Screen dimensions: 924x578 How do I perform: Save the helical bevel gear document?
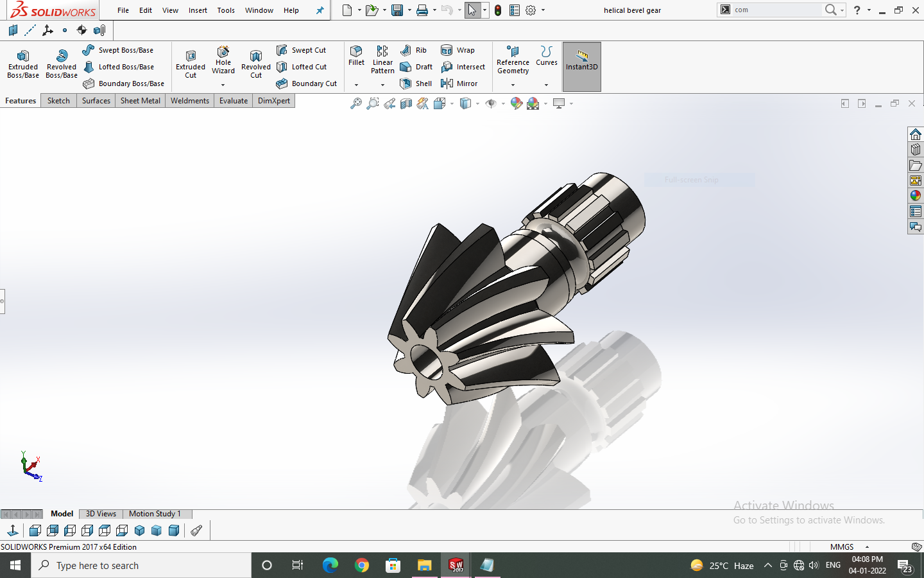[397, 10]
